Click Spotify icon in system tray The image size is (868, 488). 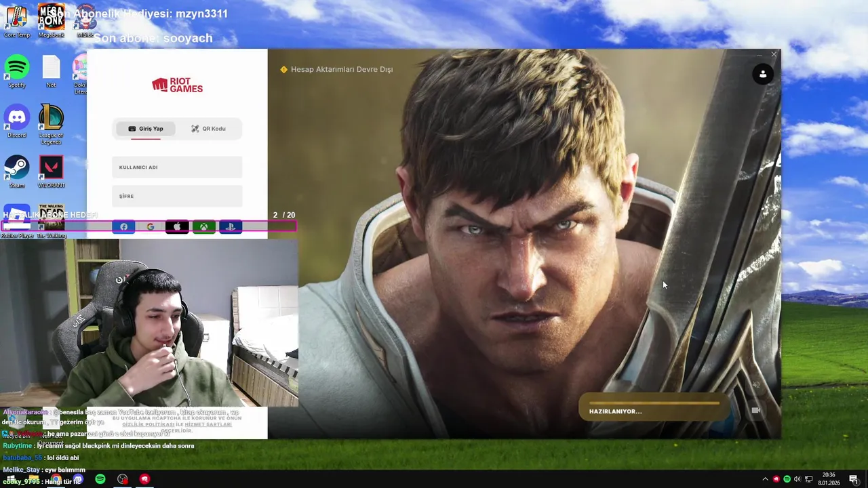(787, 479)
